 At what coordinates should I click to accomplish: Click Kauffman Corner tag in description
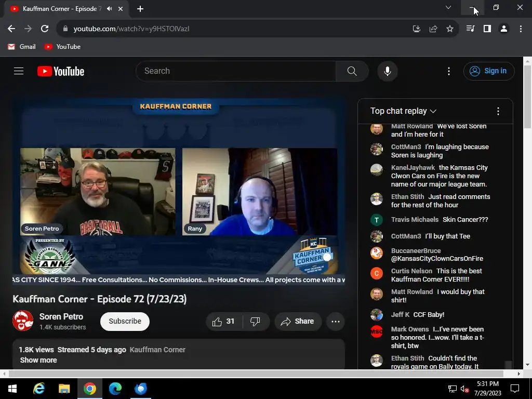point(157,350)
